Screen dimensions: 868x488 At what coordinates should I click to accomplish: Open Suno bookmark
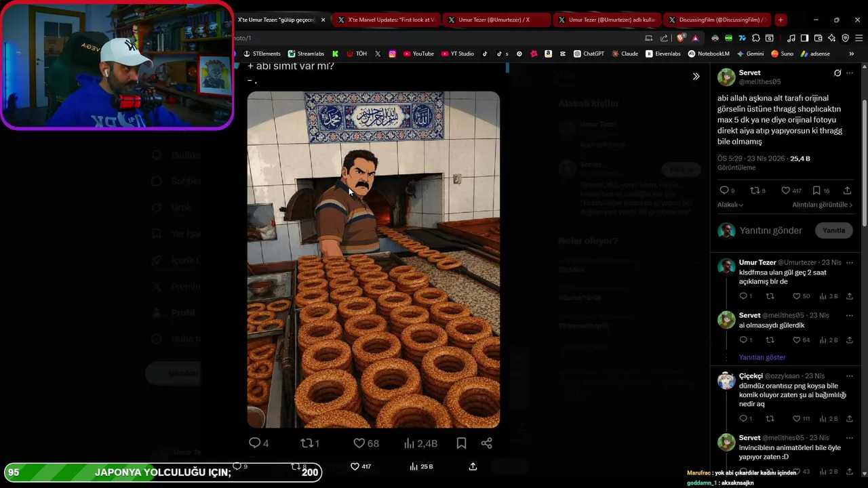pos(782,54)
